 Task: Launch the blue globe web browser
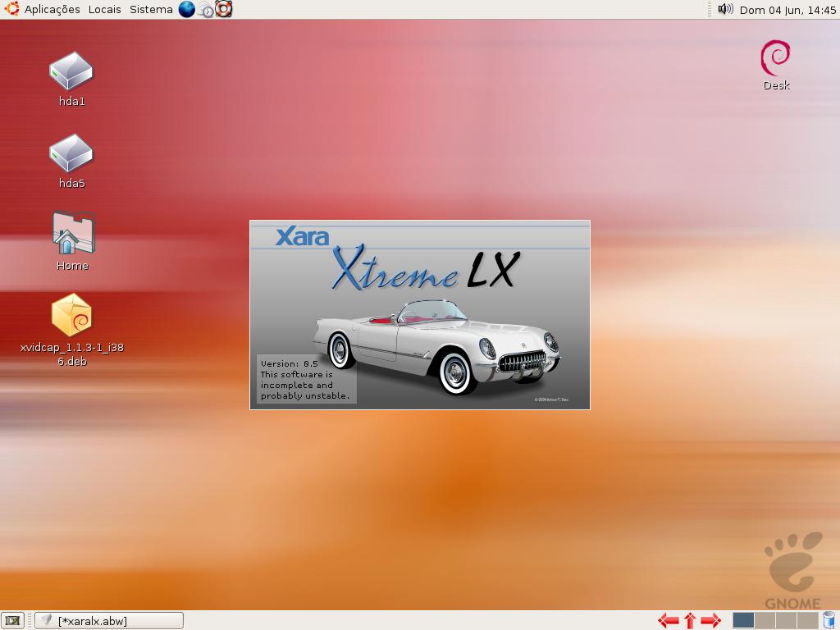pyautogui.click(x=186, y=9)
